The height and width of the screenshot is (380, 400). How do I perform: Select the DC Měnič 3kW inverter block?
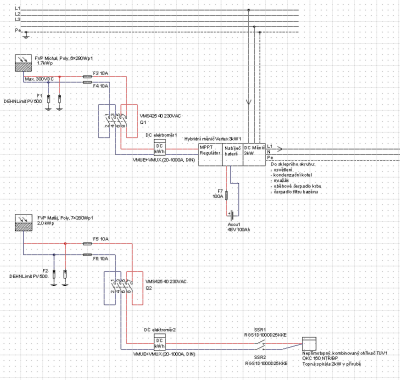click(x=254, y=155)
